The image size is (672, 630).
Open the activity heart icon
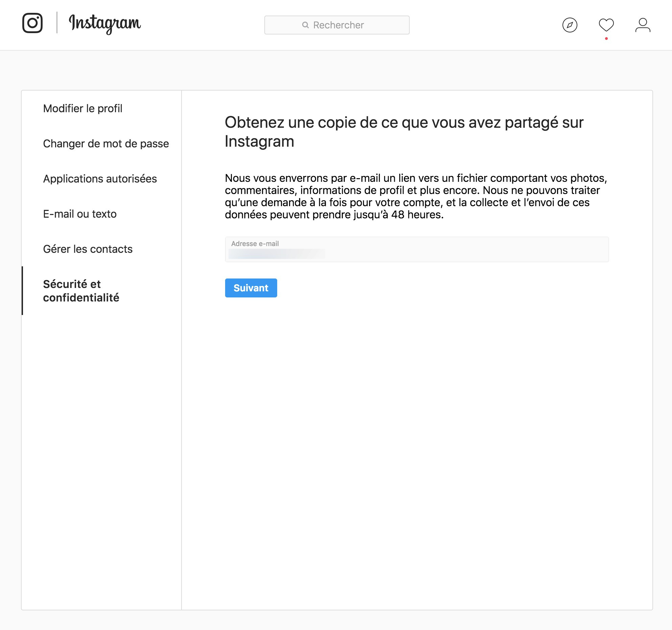[x=606, y=25]
